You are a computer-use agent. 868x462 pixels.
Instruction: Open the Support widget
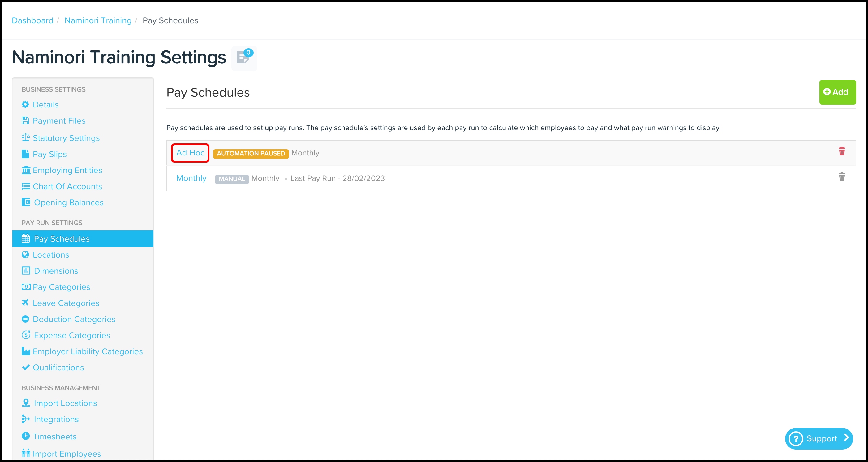click(x=818, y=438)
